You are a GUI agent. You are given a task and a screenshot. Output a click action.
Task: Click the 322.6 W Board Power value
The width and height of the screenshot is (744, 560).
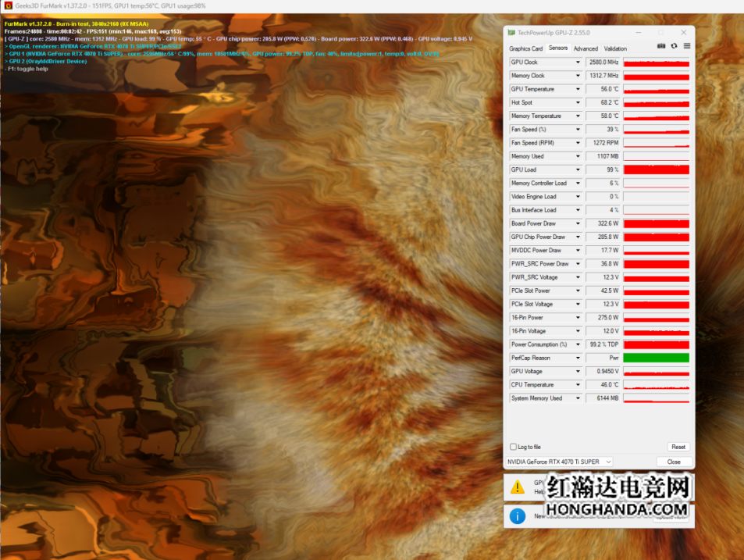click(603, 223)
